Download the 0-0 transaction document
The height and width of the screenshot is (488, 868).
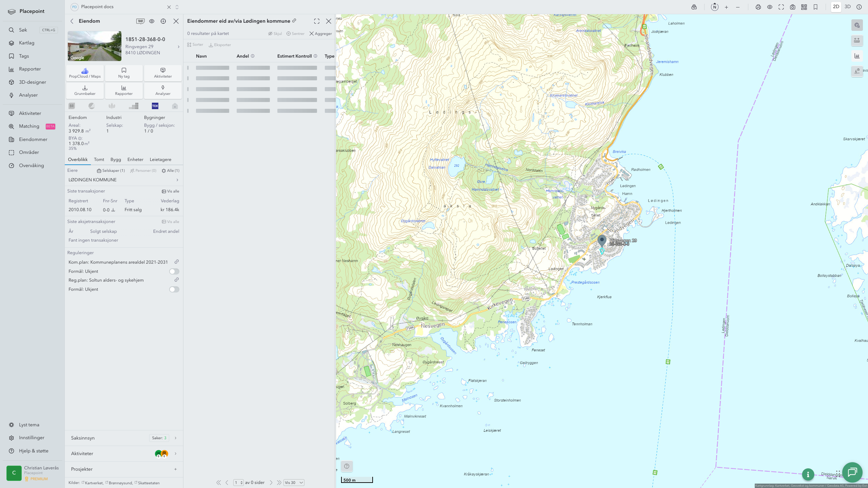[113, 210]
